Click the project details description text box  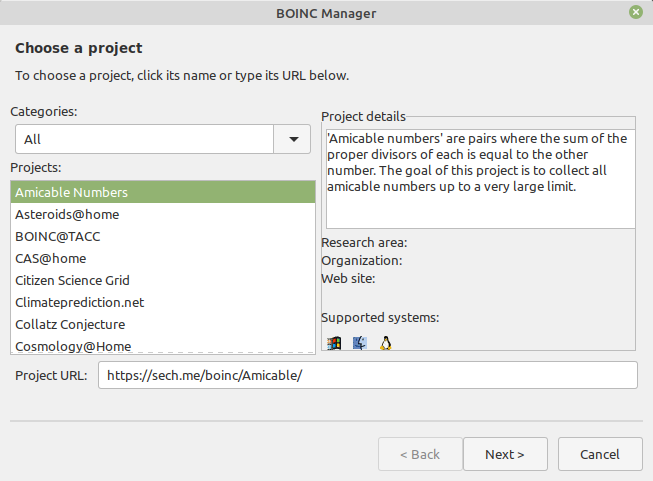[x=481, y=179]
